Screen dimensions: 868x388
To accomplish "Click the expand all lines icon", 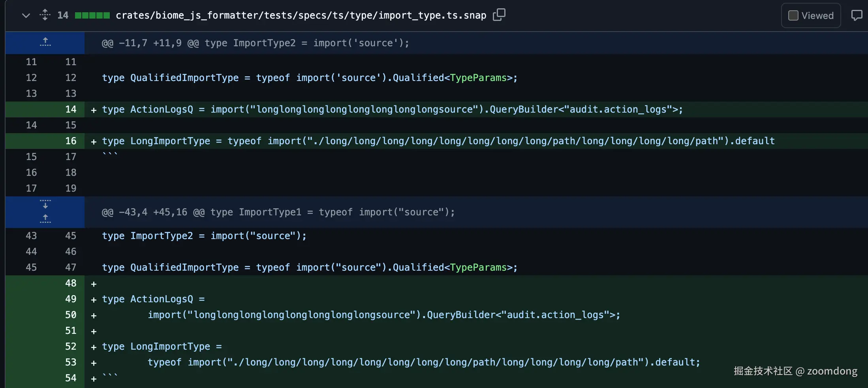I will (x=45, y=15).
